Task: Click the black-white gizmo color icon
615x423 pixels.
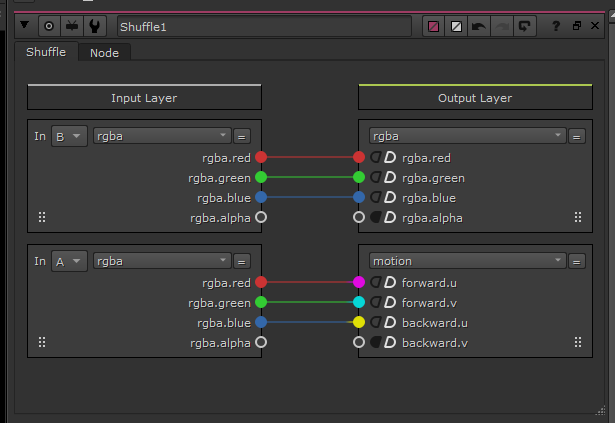Action: (x=456, y=26)
